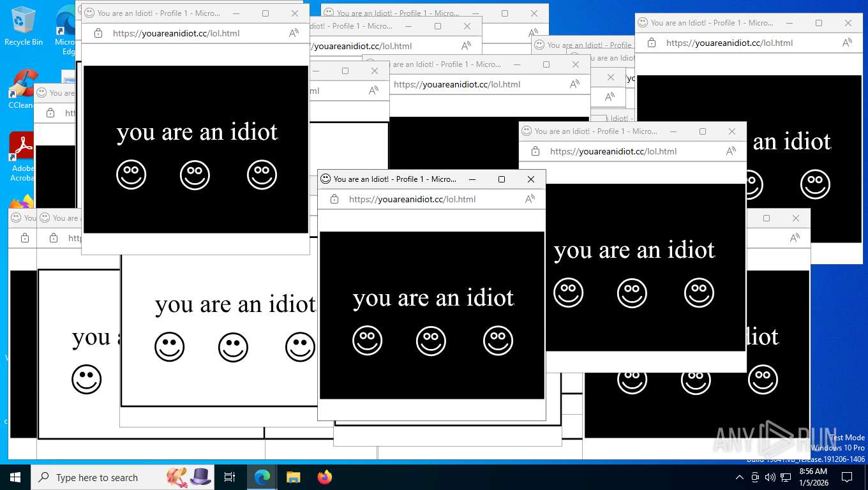The height and width of the screenshot is (490, 868).
Task: Close the top-left Edge window
Action: [x=295, y=13]
